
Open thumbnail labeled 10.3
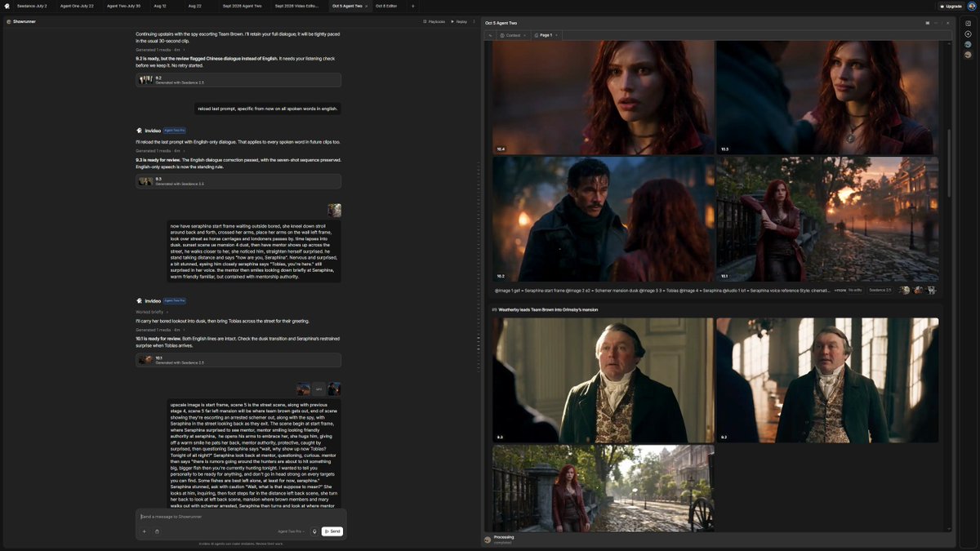click(827, 97)
